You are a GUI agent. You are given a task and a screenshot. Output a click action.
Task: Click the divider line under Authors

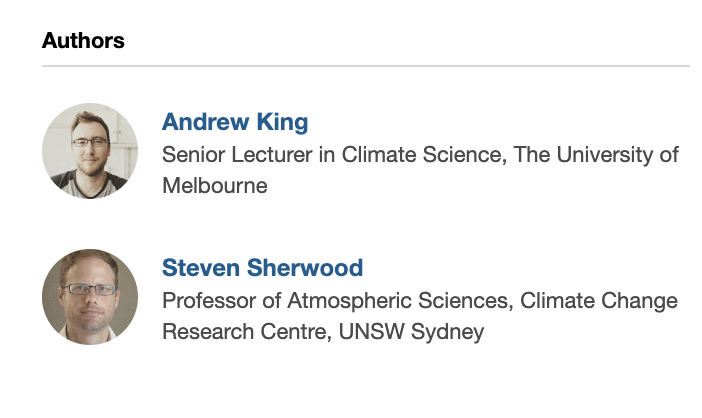pos(365,66)
